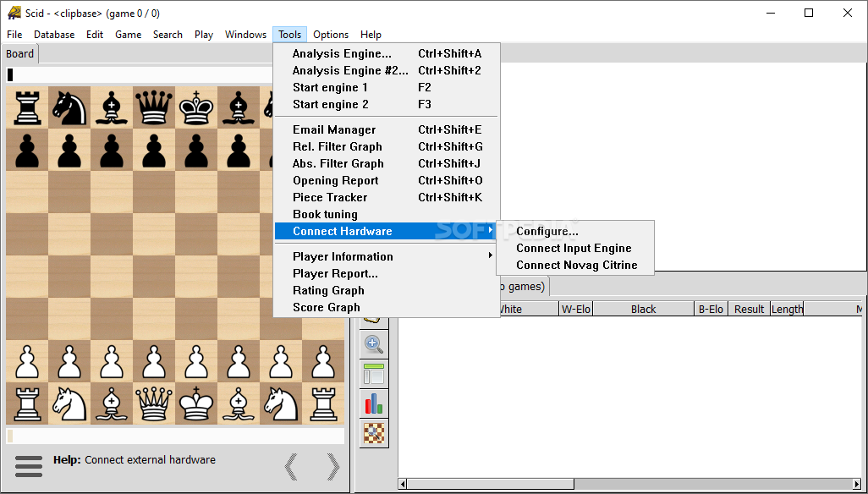Open the Help menu

pyautogui.click(x=371, y=35)
